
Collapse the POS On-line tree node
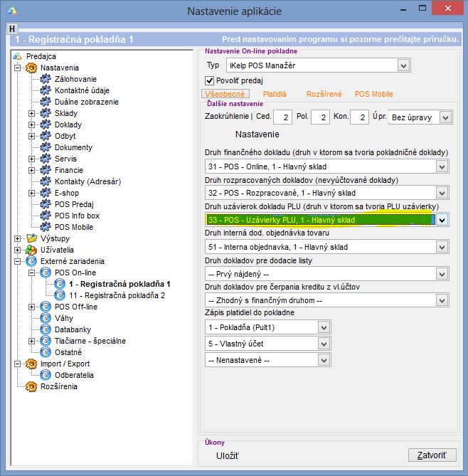pyautogui.click(x=31, y=273)
